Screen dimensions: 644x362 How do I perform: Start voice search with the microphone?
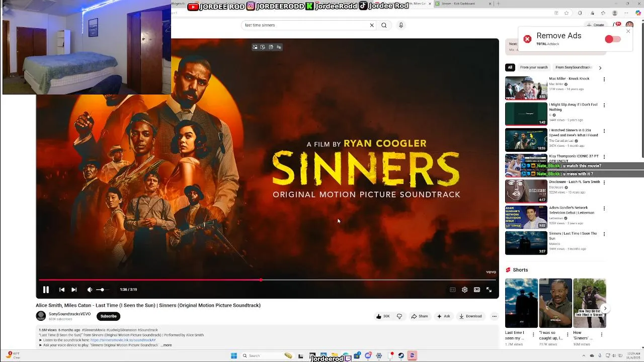(x=401, y=25)
